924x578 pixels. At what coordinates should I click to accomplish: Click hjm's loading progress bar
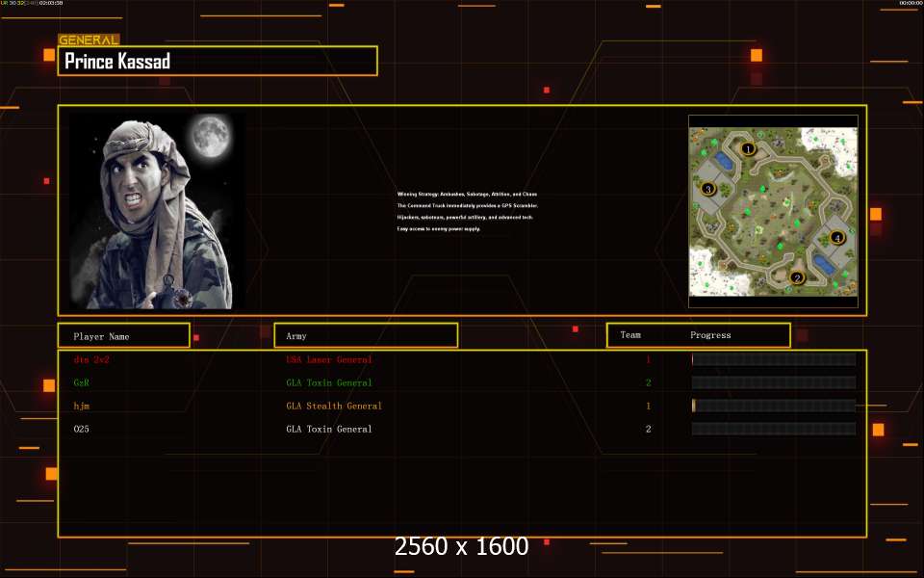pyautogui.click(x=773, y=406)
